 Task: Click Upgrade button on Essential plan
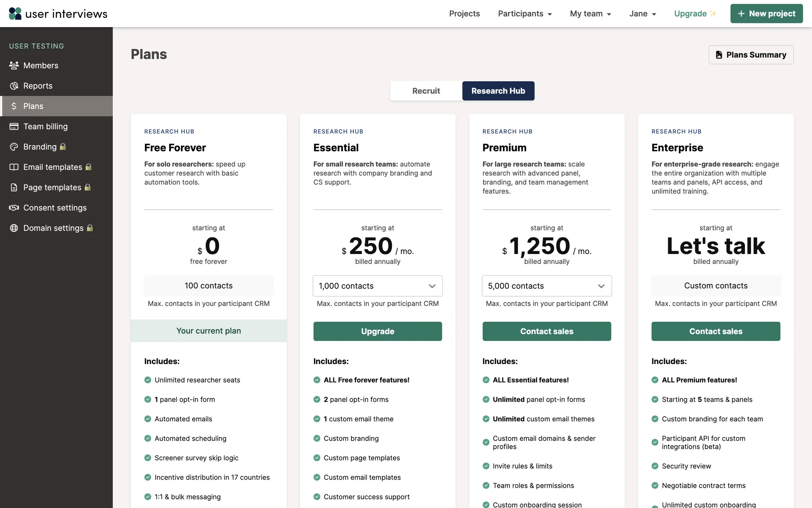click(377, 331)
